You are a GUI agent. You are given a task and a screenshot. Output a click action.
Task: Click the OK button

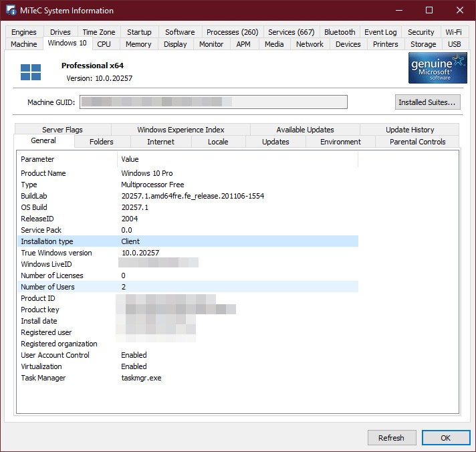pyautogui.click(x=446, y=438)
